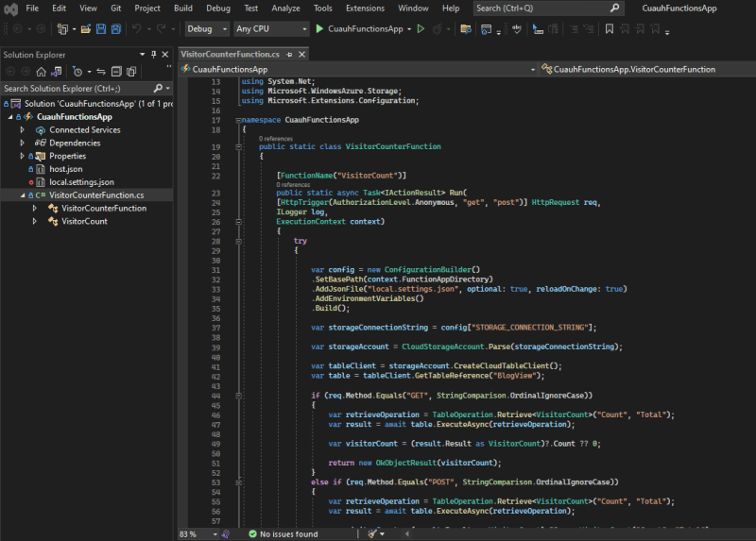Screen dimensions: 756x541
Task: Open the File menu
Action: click(32, 8)
